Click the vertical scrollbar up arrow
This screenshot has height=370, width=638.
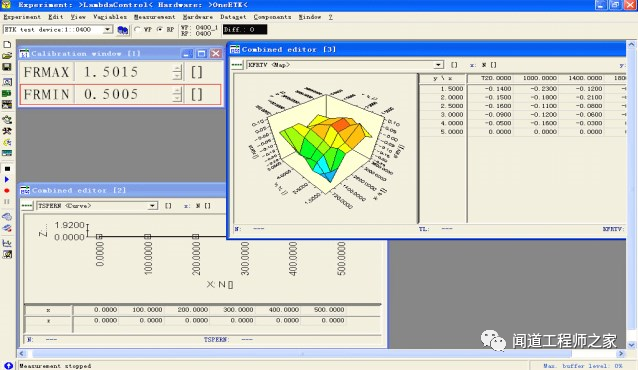pyautogui.click(x=631, y=44)
